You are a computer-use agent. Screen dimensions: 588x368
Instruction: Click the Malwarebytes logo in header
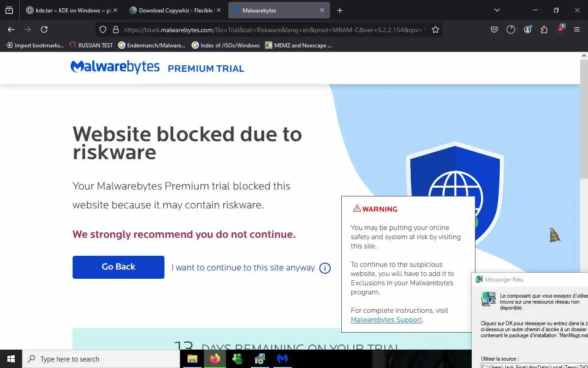(x=115, y=67)
